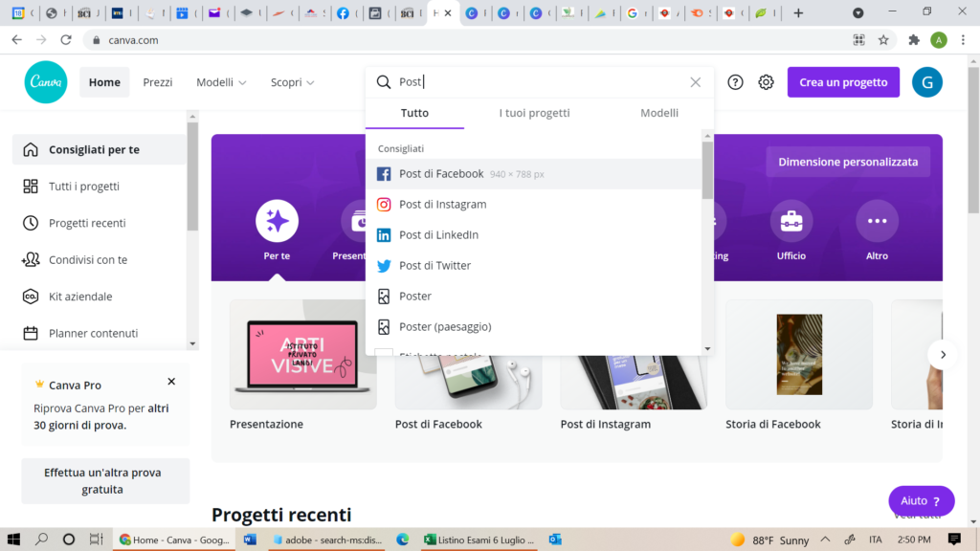Open the taskbar search icon
The width and height of the screenshot is (980, 551).
pyautogui.click(x=41, y=540)
